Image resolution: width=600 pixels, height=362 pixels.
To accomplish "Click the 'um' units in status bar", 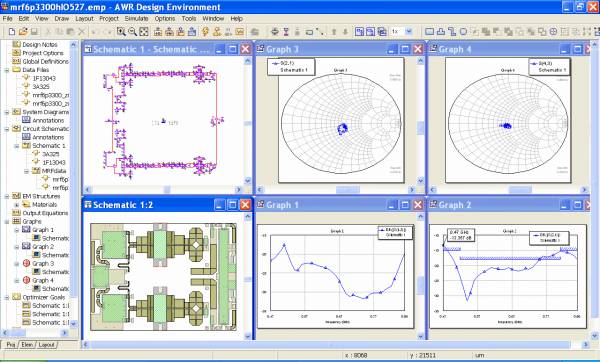I will click(479, 355).
